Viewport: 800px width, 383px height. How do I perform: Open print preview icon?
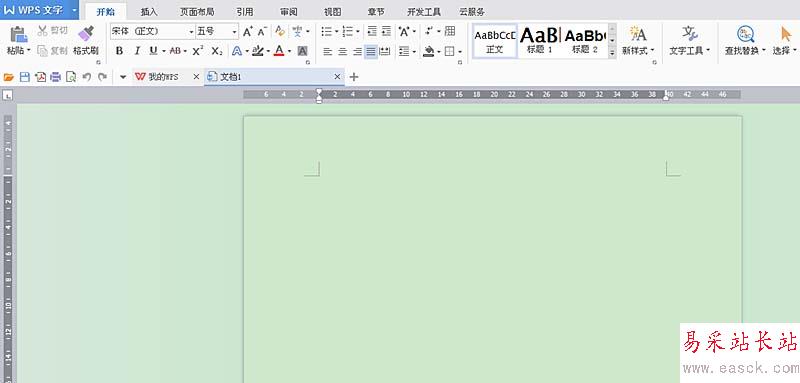pyautogui.click(x=71, y=77)
